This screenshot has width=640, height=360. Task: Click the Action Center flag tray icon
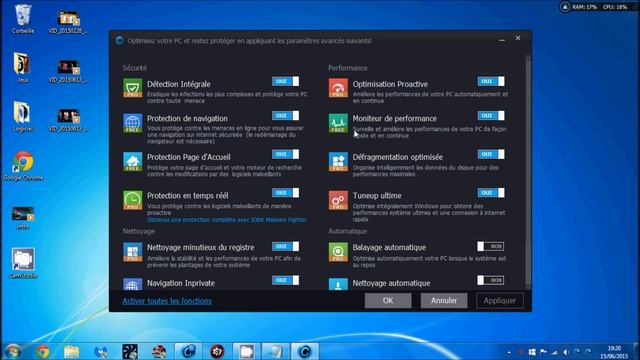543,352
